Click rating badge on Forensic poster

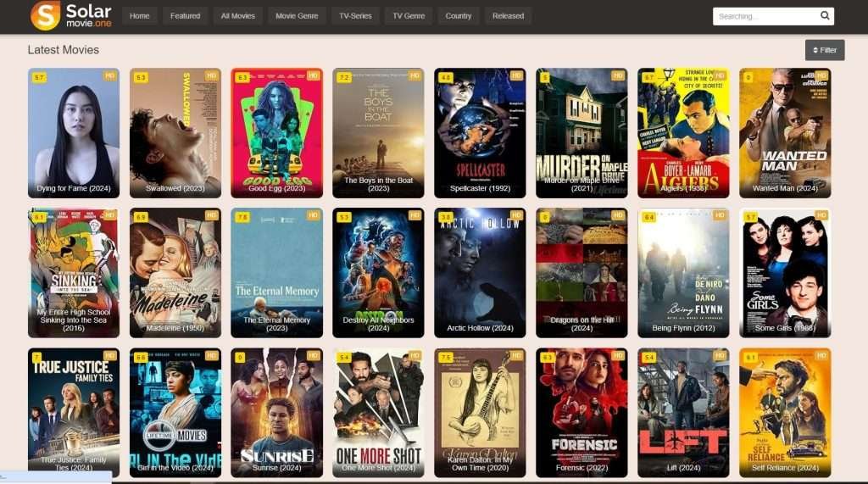tap(548, 357)
